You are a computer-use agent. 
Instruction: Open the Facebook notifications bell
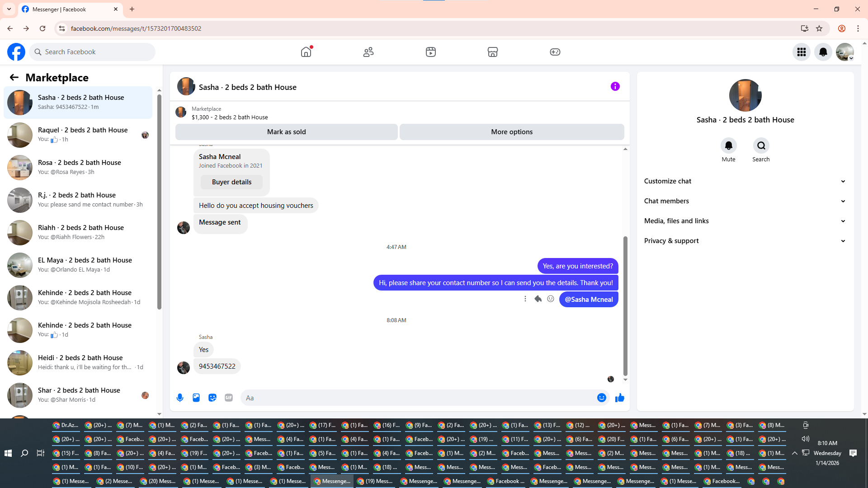click(x=823, y=52)
